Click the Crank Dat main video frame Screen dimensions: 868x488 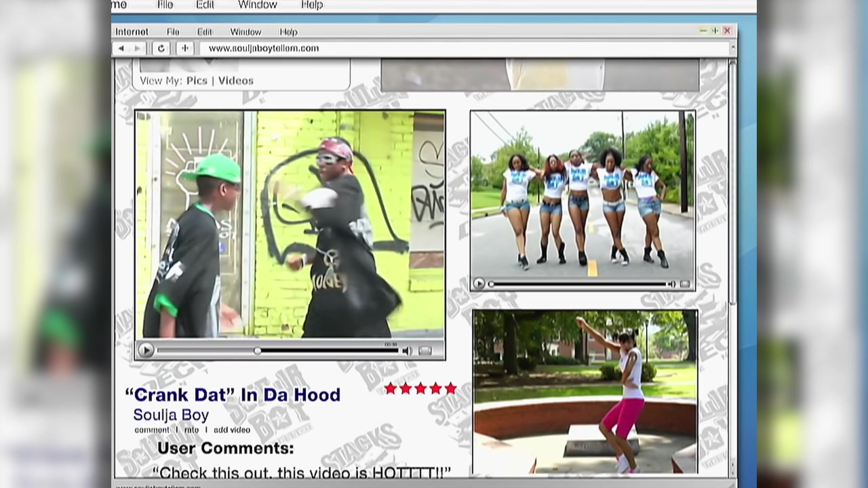pyautogui.click(x=290, y=225)
